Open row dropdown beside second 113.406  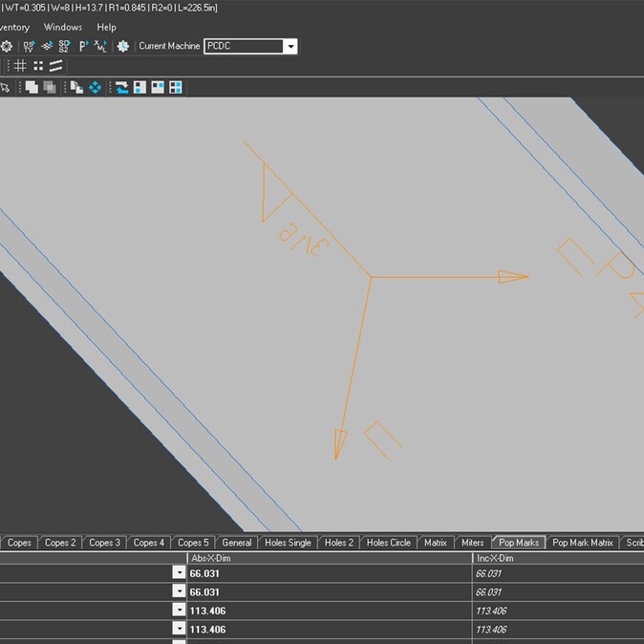point(179,629)
